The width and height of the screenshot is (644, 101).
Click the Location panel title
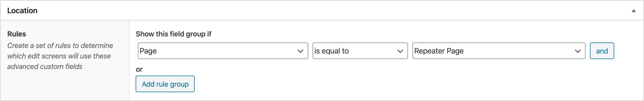22,10
